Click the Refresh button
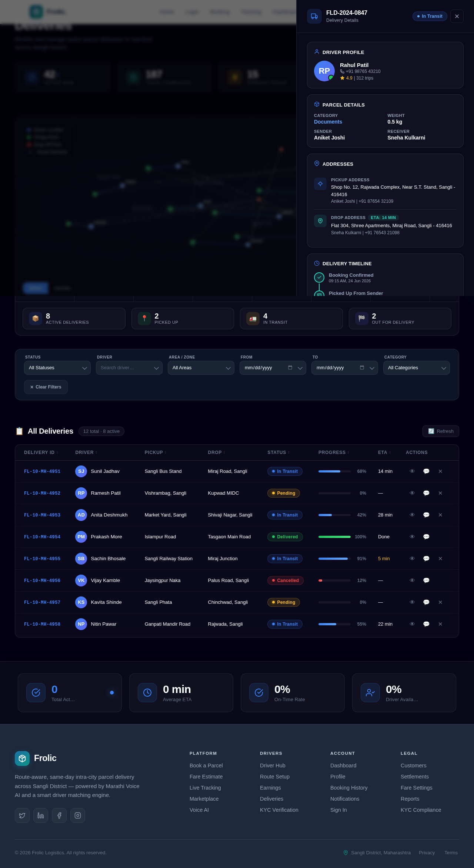This screenshot has height=868, width=474. pyautogui.click(x=441, y=431)
